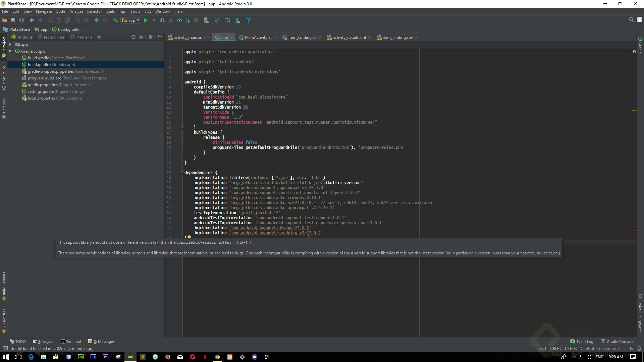Switch to MainActivity.kt editor tab
The height and width of the screenshot is (362, 644).
click(258, 38)
